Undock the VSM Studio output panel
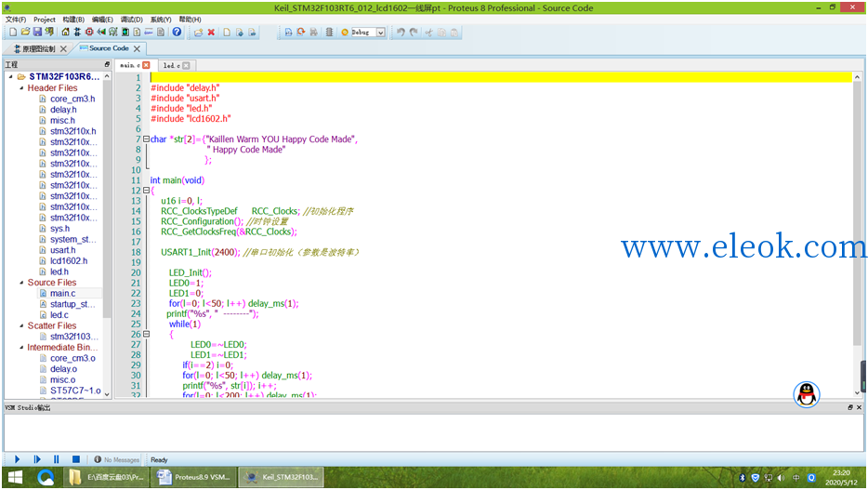The image size is (868, 490). coord(850,407)
